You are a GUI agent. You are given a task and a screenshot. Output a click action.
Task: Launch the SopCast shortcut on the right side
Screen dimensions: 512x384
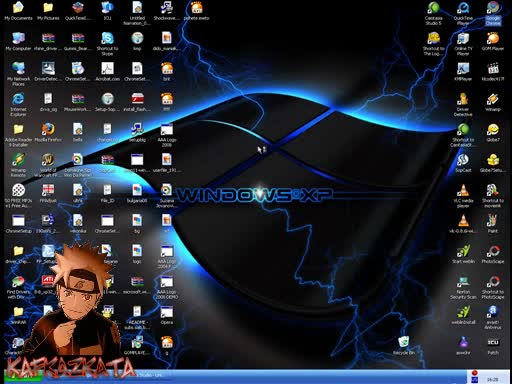pyautogui.click(x=463, y=163)
